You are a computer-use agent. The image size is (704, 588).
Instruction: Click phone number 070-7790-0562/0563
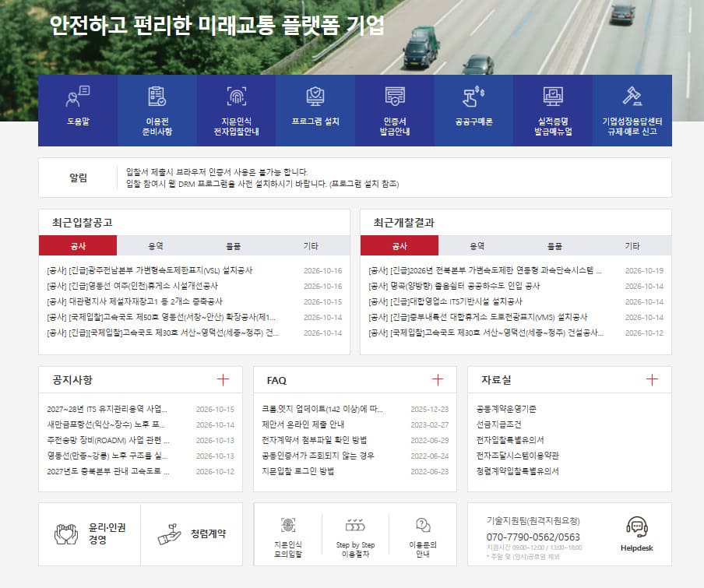pyautogui.click(x=533, y=537)
